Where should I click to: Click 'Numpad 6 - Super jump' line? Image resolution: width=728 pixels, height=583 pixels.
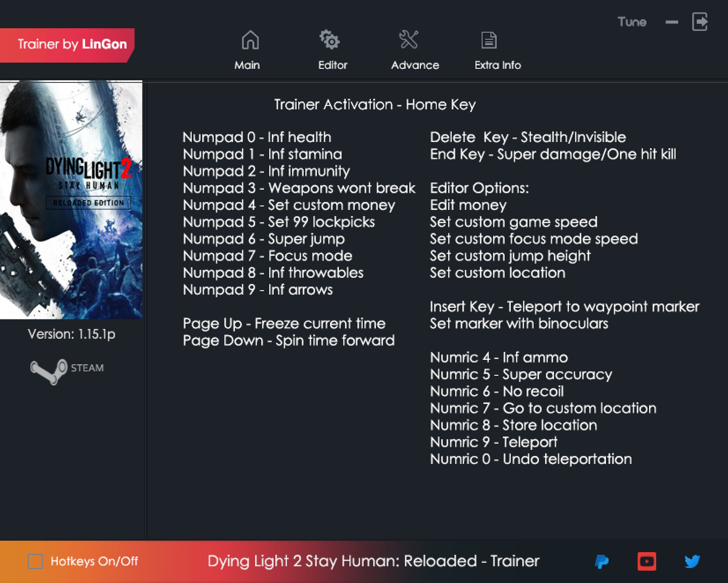(264, 239)
